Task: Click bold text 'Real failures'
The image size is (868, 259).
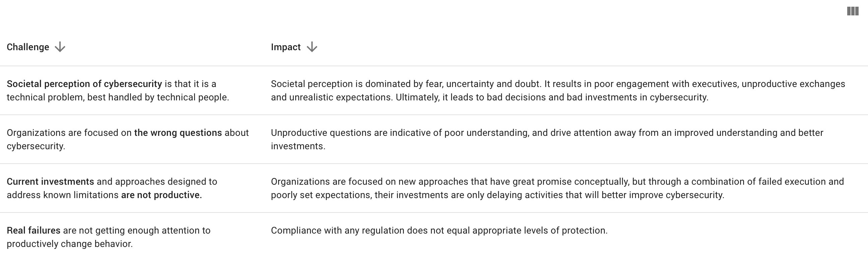Action: 34,231
